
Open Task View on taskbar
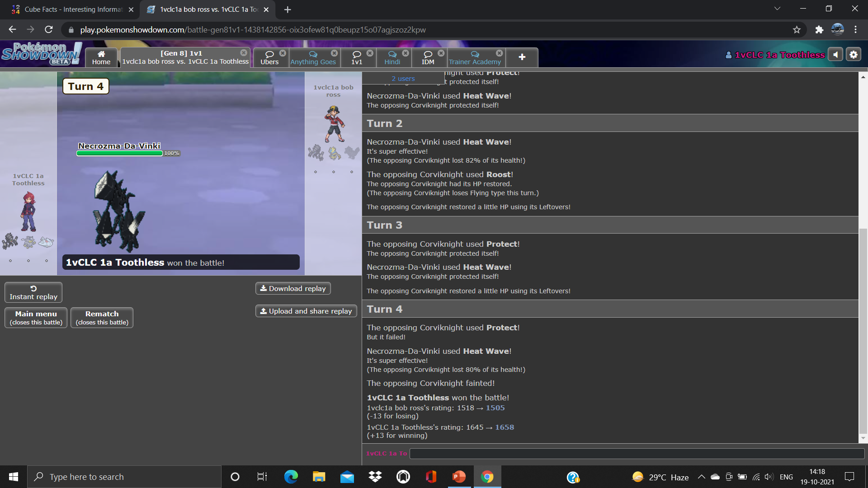click(262, 477)
